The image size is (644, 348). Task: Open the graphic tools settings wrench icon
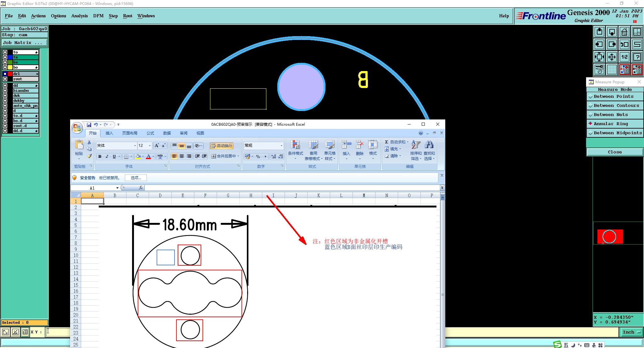pos(599,69)
